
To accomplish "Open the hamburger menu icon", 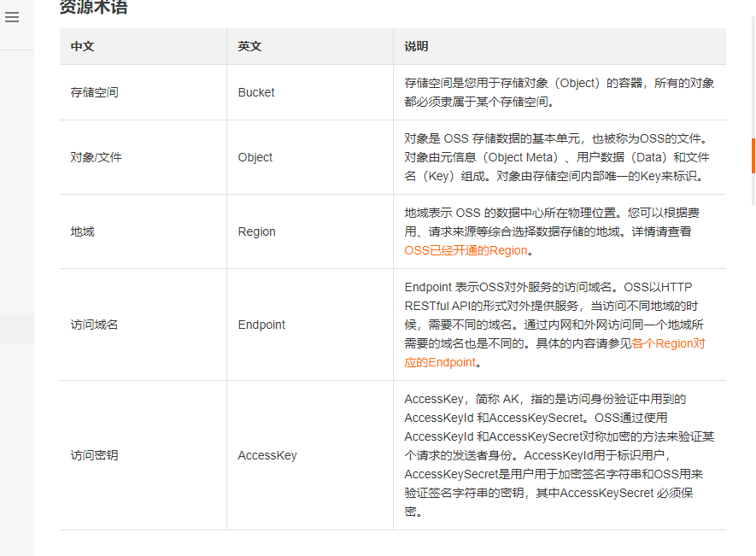I will (12, 17).
